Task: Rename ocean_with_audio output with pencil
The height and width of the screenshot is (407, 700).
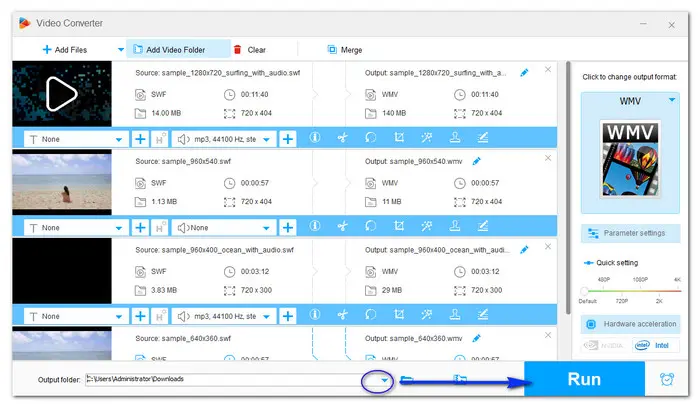Action: [x=524, y=250]
